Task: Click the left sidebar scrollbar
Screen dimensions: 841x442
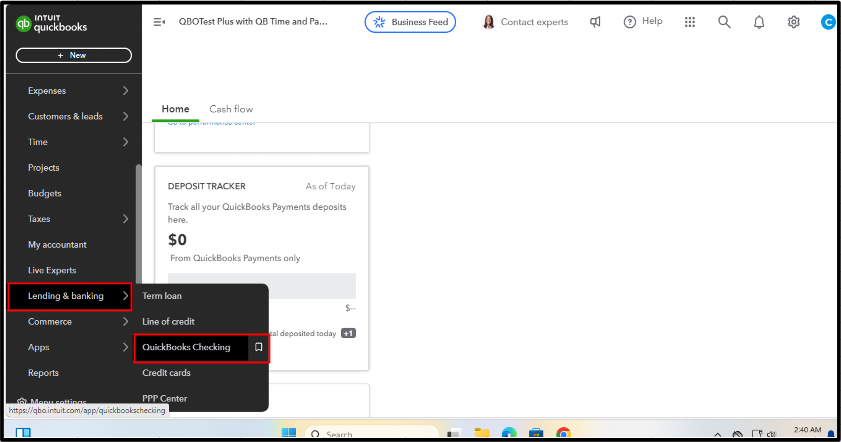Action: (x=138, y=224)
